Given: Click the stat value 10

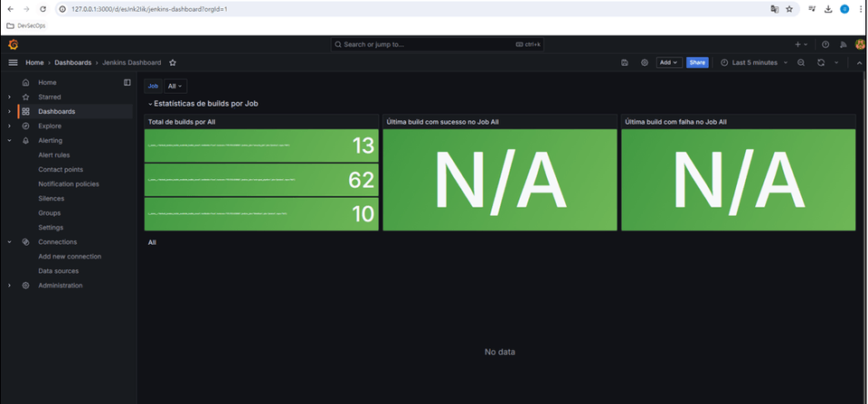Looking at the screenshot, I should point(363,214).
